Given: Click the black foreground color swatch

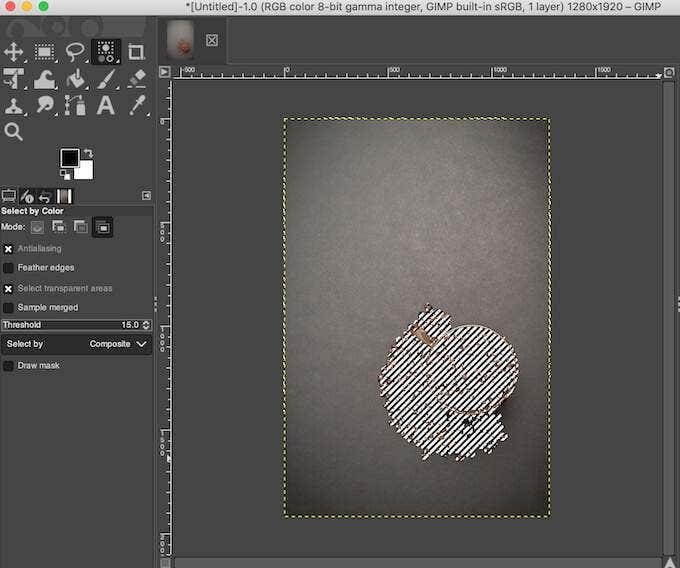Looking at the screenshot, I should [x=69, y=158].
